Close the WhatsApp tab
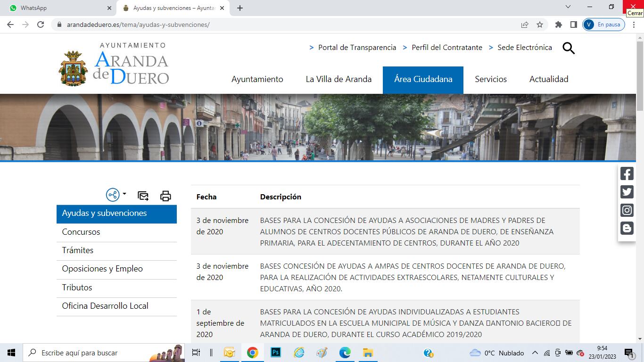 pos(109,8)
